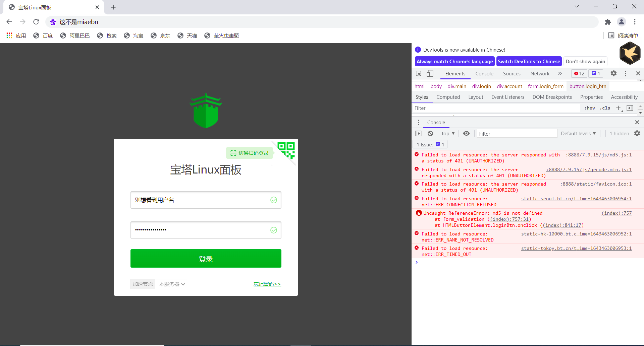Open the 本服务器 node dropdown
This screenshot has height=346, width=644.
[171, 284]
